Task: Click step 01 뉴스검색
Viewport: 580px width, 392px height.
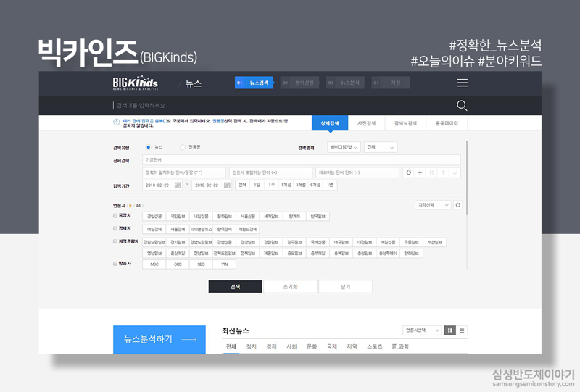Action: point(254,83)
